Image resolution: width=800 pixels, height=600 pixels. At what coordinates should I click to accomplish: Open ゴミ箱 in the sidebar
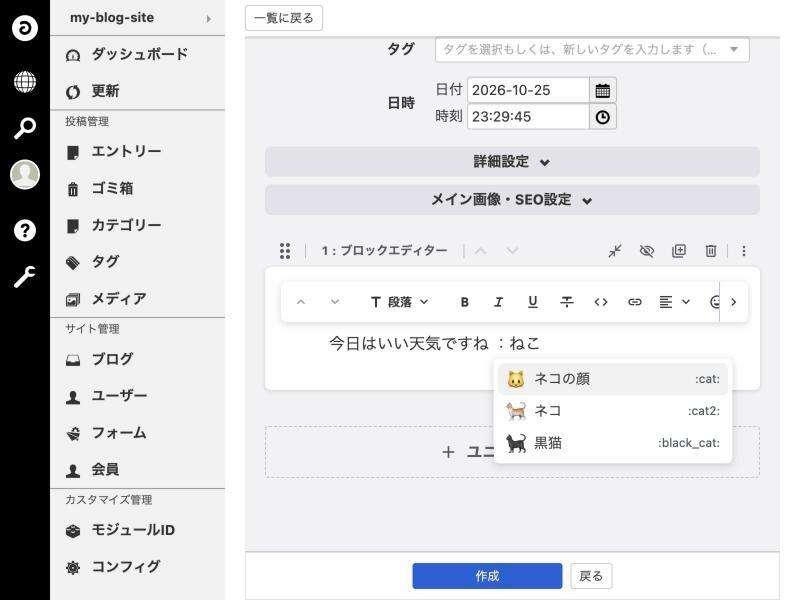[138, 189]
